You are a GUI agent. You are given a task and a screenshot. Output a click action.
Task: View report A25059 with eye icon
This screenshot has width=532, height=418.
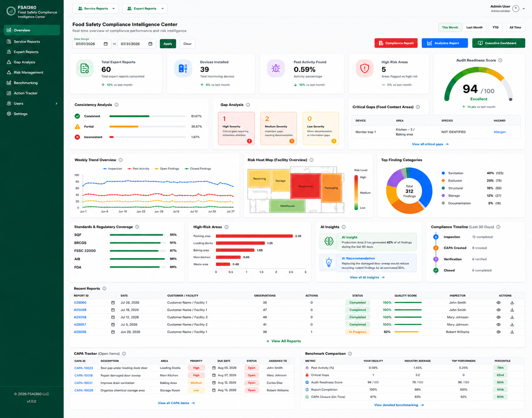[x=499, y=310]
